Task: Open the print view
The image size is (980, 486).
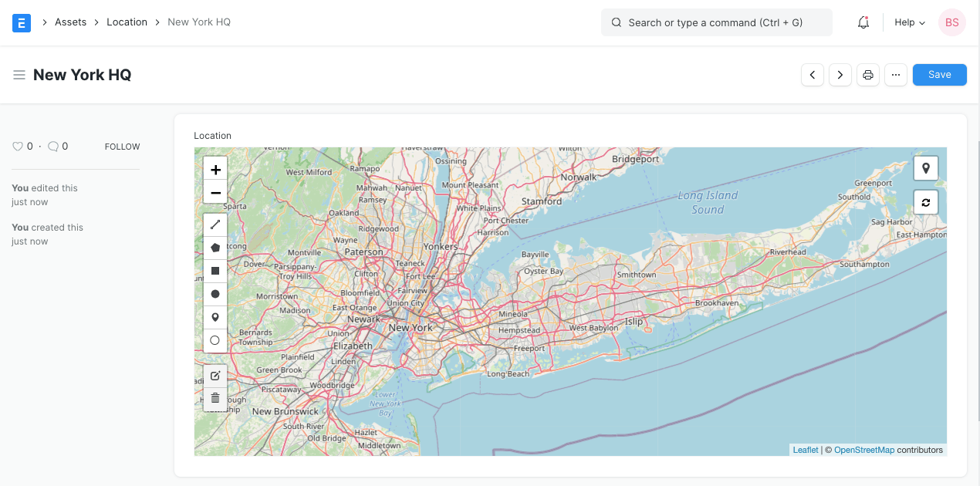Action: (x=867, y=74)
